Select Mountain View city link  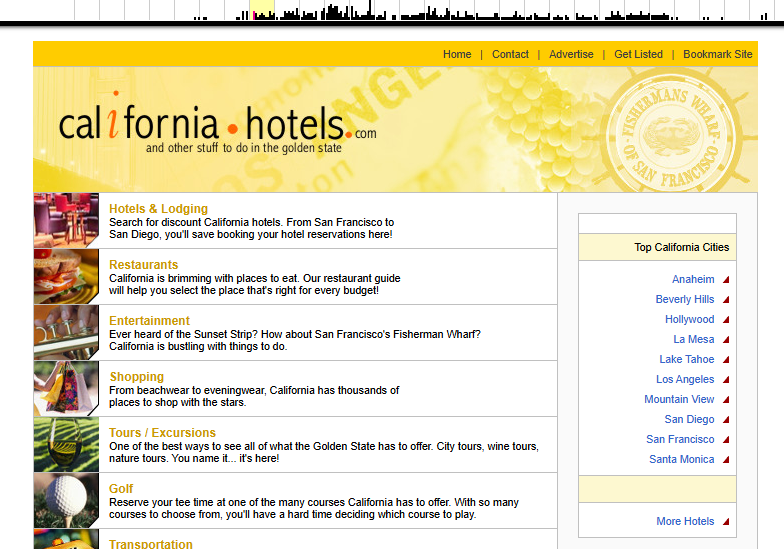[679, 399]
